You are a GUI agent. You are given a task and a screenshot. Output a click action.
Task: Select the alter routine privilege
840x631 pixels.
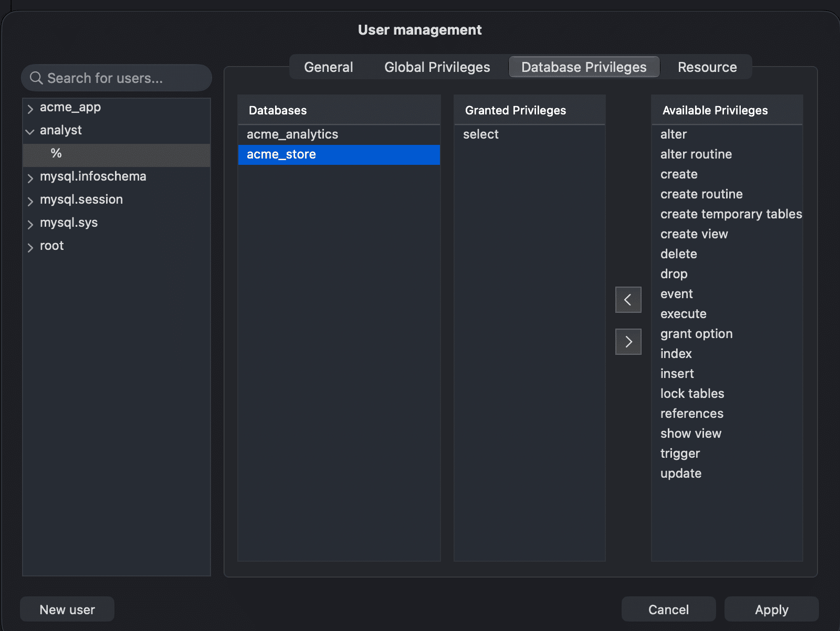click(x=727, y=154)
